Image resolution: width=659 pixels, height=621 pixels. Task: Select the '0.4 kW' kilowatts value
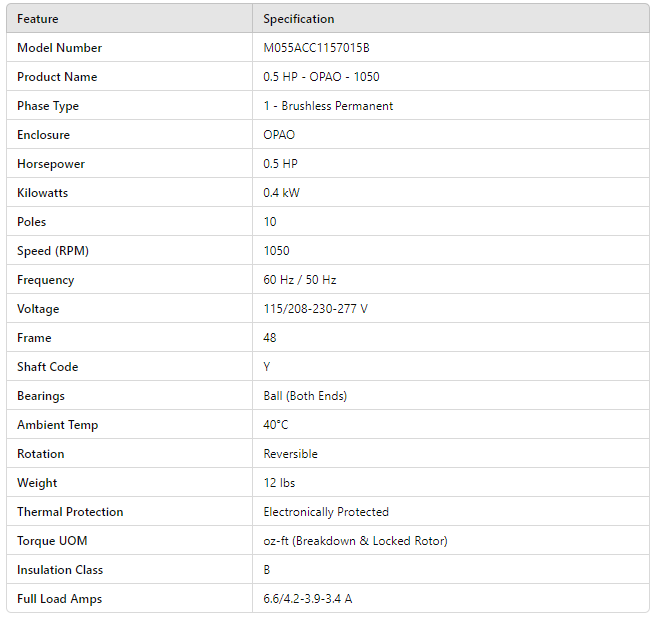[281, 193]
